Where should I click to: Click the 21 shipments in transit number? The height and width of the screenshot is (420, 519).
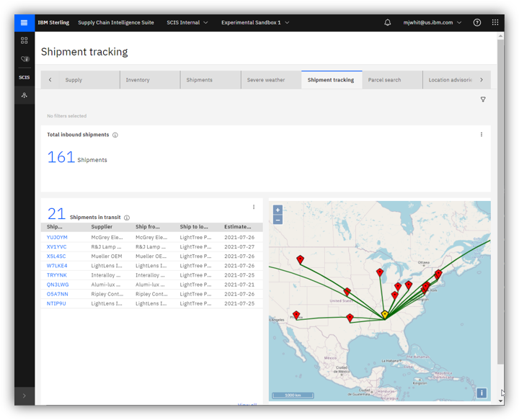coord(56,213)
